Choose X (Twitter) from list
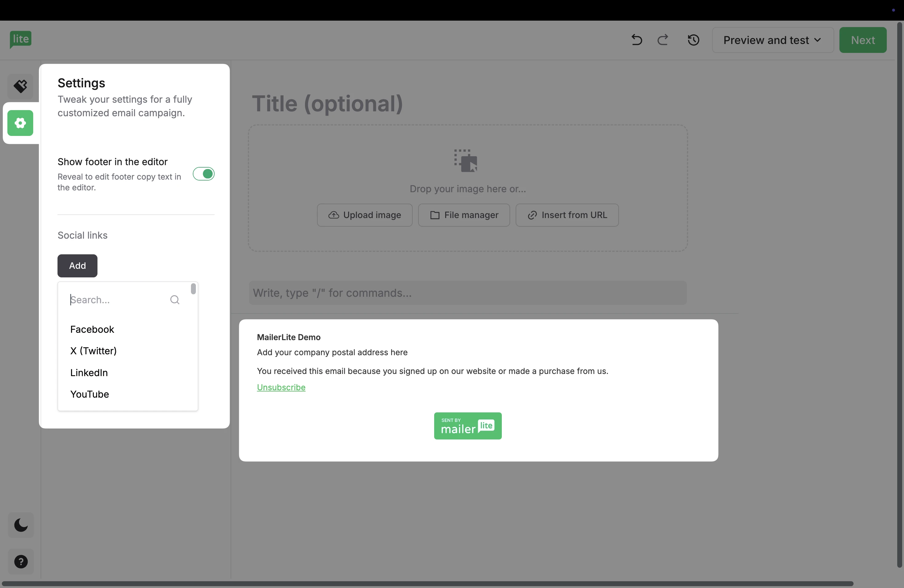The width and height of the screenshot is (904, 588). [x=93, y=351]
